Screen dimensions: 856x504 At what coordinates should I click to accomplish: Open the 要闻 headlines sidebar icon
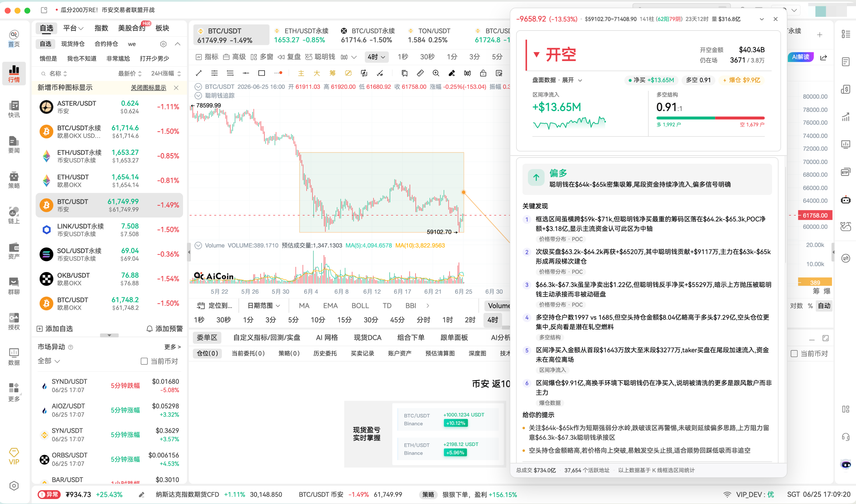click(14, 144)
